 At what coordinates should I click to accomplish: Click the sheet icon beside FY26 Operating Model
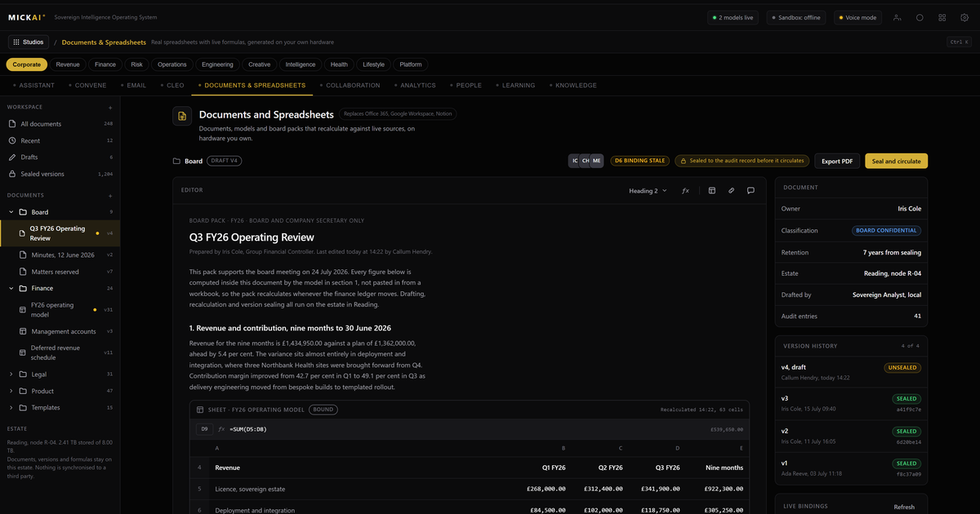point(200,410)
